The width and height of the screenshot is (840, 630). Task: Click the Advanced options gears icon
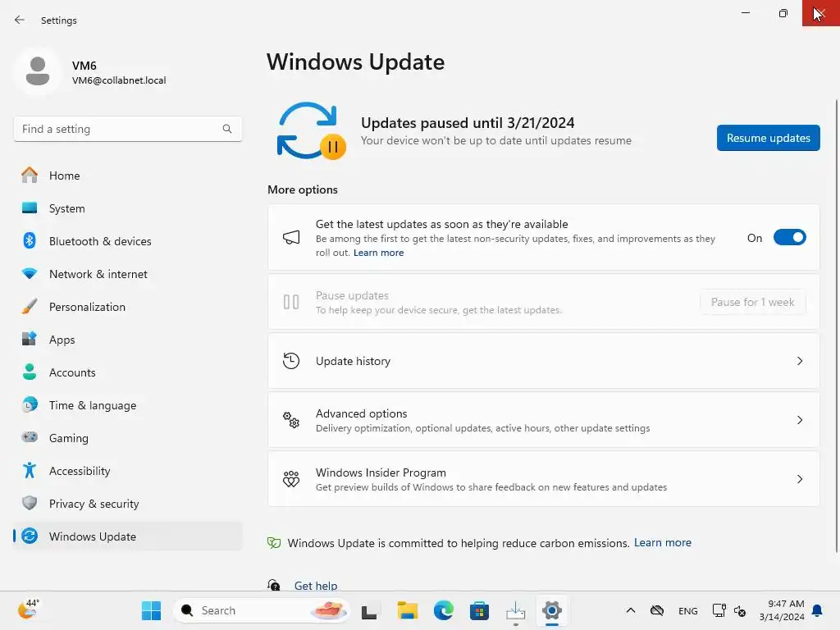click(x=291, y=420)
